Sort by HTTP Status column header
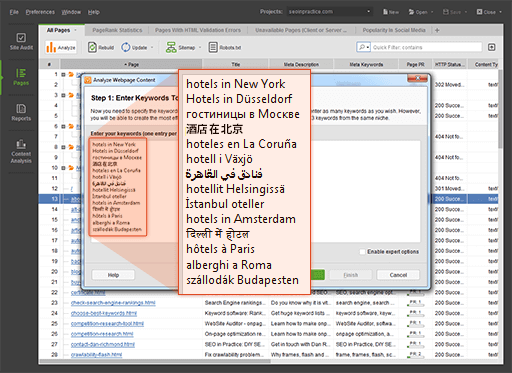This screenshot has height=373, width=512. [449, 64]
